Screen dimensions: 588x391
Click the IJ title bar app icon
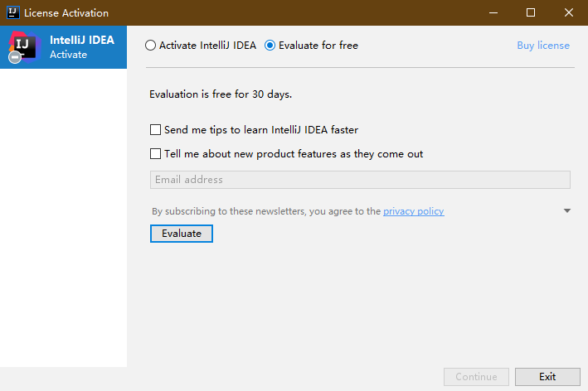click(13, 12)
